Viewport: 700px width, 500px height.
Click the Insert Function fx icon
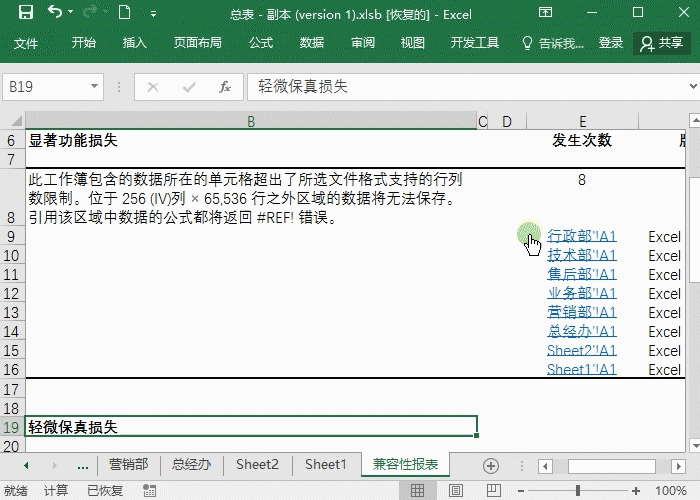point(225,87)
